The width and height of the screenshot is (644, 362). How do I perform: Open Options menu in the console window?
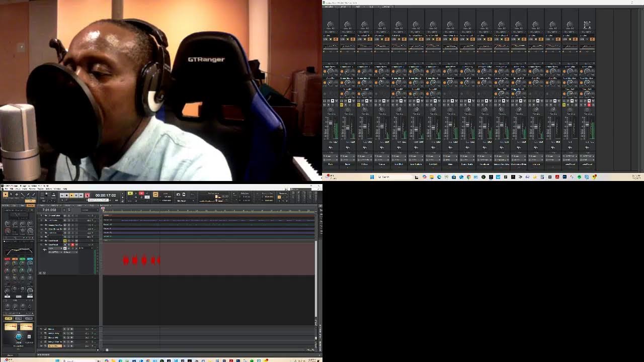point(386,7)
